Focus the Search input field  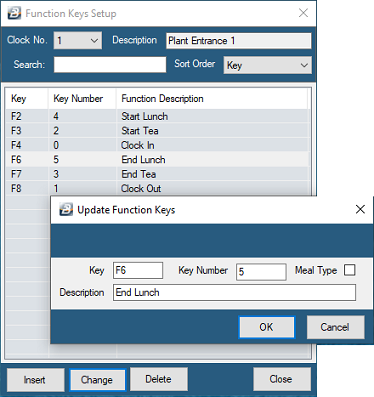point(110,64)
